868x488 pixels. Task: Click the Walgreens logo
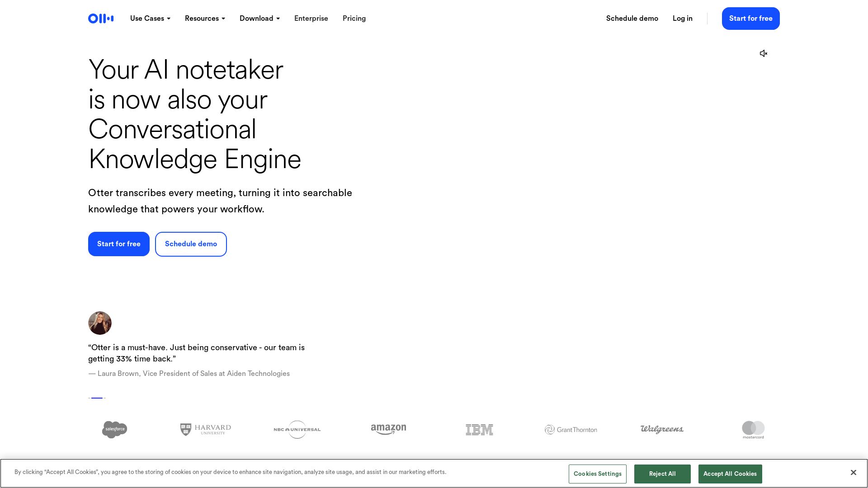click(x=662, y=429)
